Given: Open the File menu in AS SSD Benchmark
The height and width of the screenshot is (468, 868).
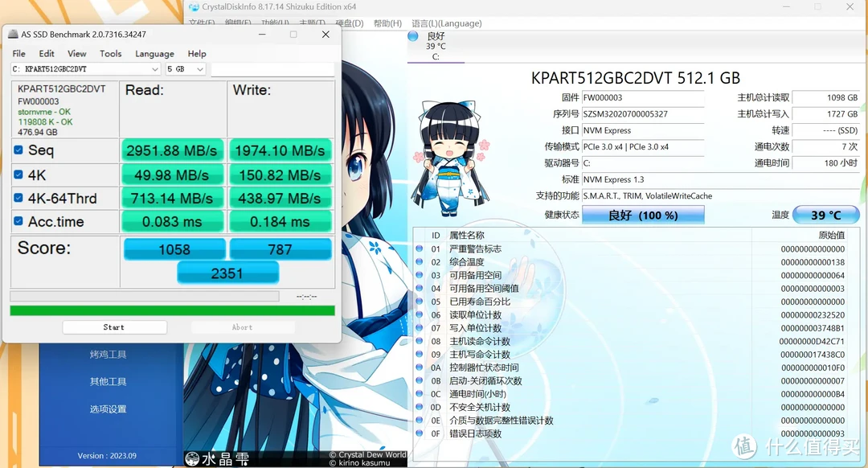Looking at the screenshot, I should click(x=18, y=54).
